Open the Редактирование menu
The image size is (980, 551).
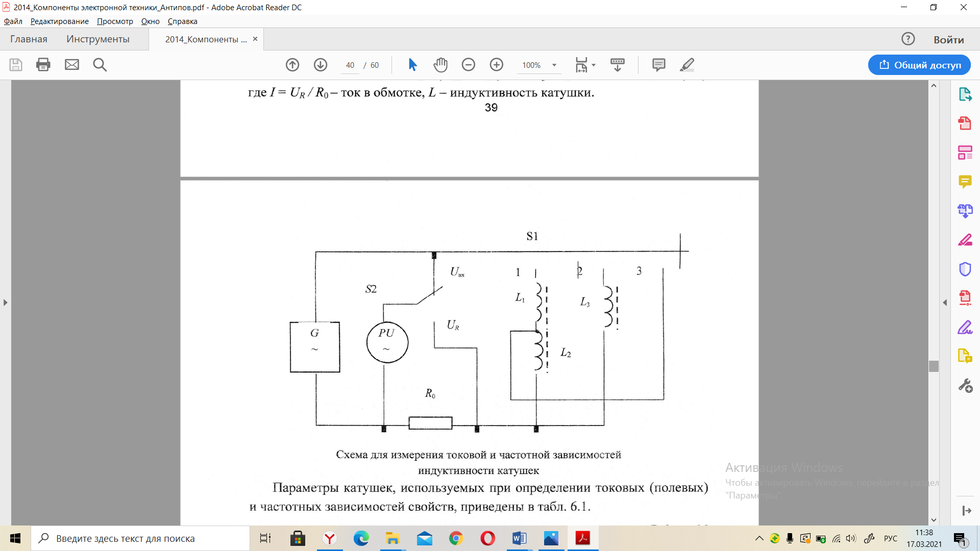pyautogui.click(x=59, y=21)
